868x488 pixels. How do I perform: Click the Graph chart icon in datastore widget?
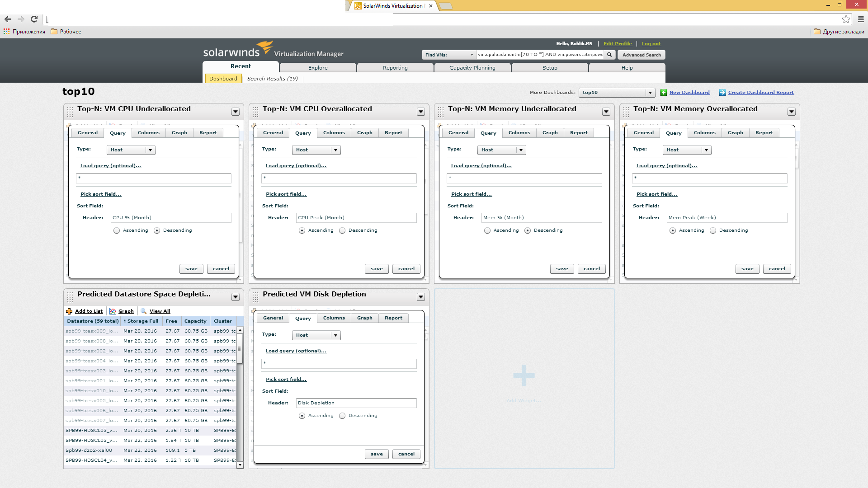tap(113, 311)
